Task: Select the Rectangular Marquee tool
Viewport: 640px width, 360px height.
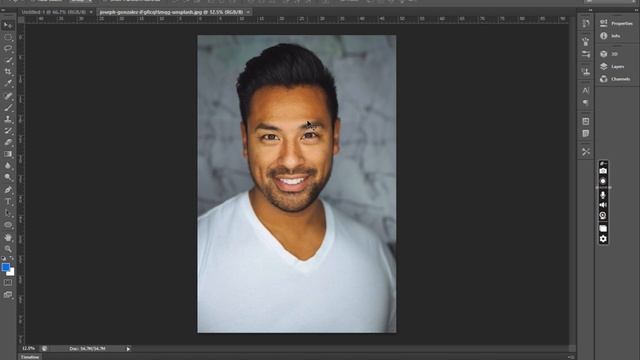Action: (x=8, y=37)
